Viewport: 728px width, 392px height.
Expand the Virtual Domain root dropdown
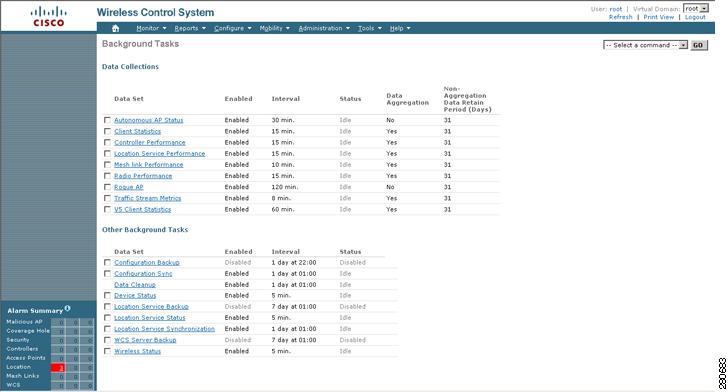[x=696, y=8]
